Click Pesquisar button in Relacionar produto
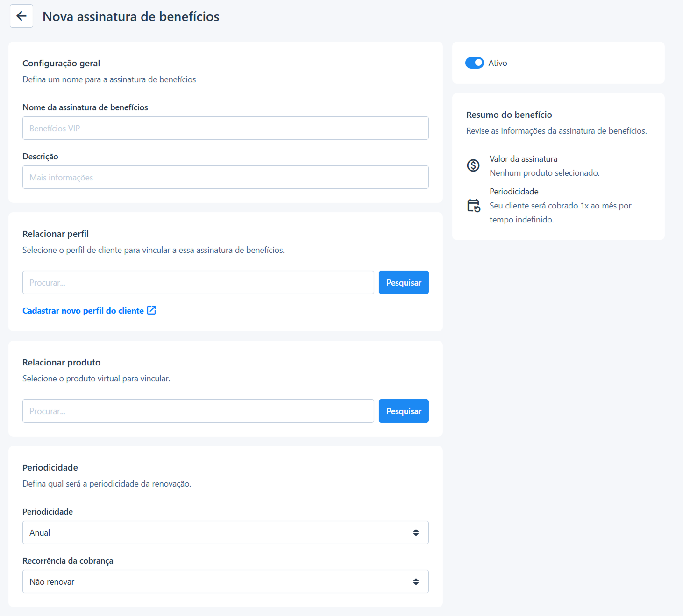The image size is (683, 616). 404,411
